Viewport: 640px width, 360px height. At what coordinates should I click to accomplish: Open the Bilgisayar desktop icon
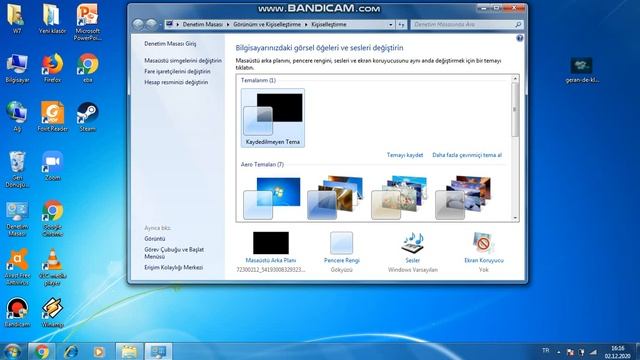[x=17, y=68]
